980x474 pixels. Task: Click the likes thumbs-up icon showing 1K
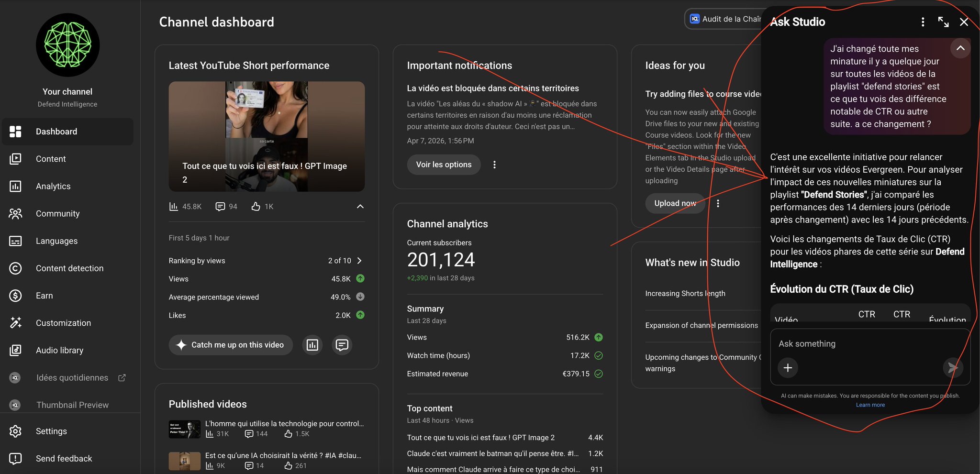(256, 206)
